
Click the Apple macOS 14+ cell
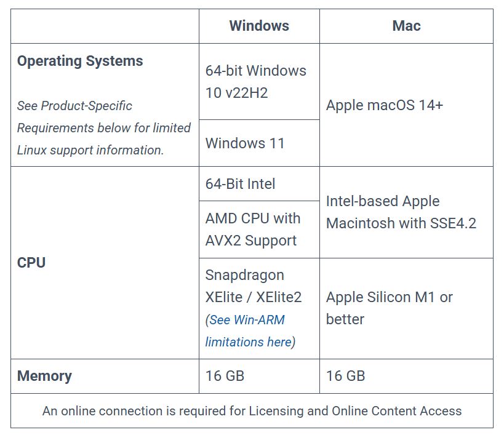coord(406,105)
